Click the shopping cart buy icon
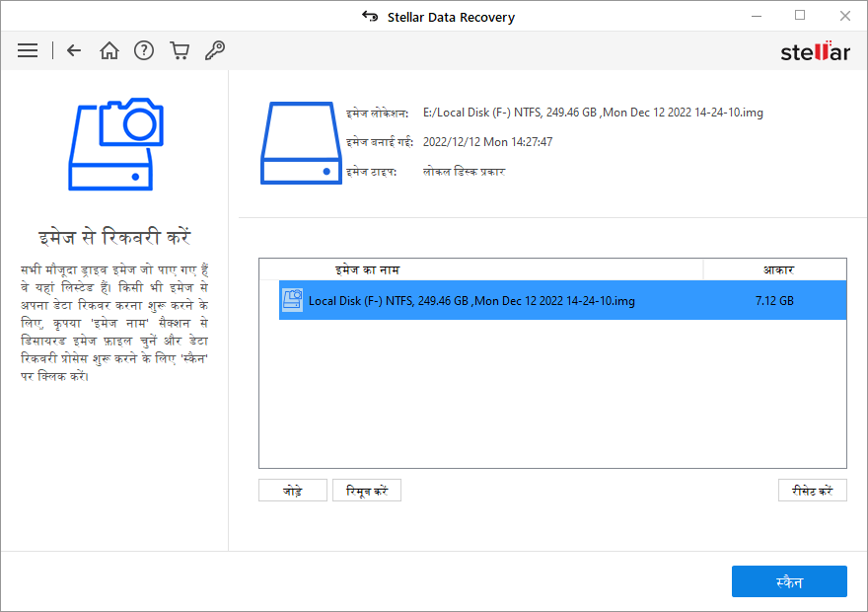The width and height of the screenshot is (868, 612). click(x=180, y=50)
